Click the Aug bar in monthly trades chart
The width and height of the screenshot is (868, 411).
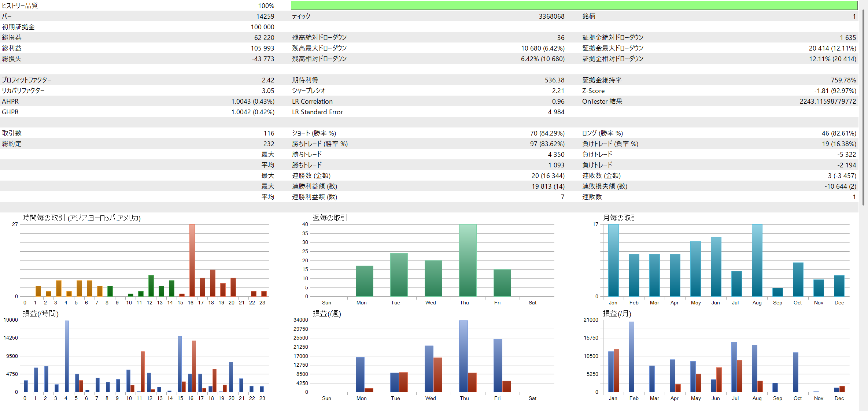(x=757, y=260)
